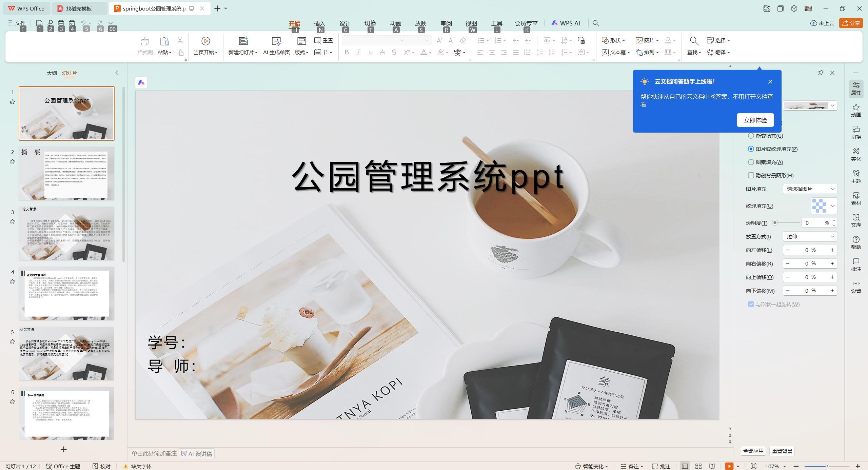Open the 请选择图片 dropdown
This screenshot has height=470, width=868.
tap(810, 189)
